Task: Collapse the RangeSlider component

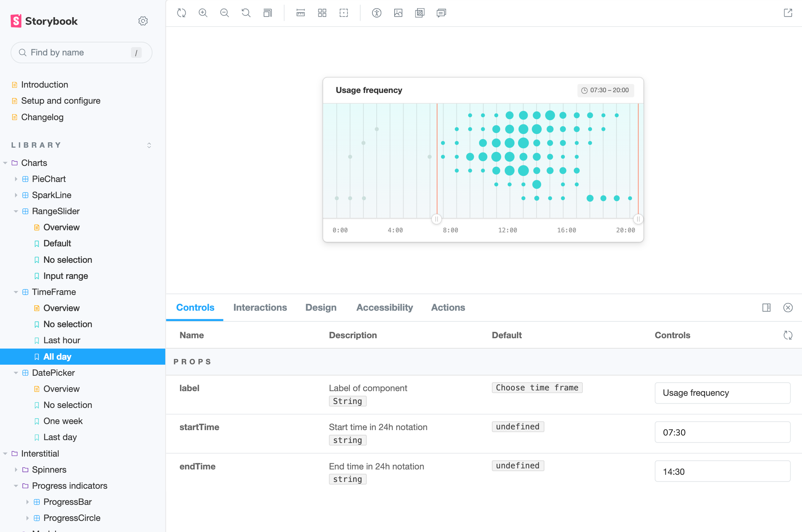Action: pyautogui.click(x=56, y=211)
